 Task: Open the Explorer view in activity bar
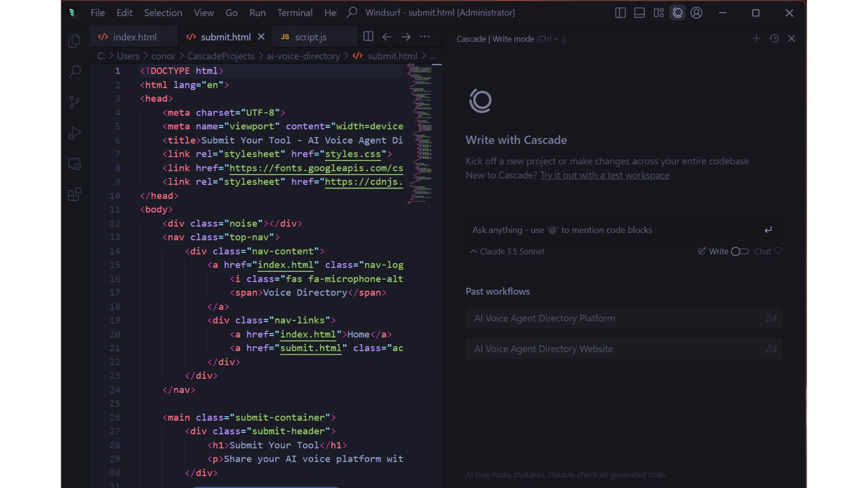tap(74, 41)
